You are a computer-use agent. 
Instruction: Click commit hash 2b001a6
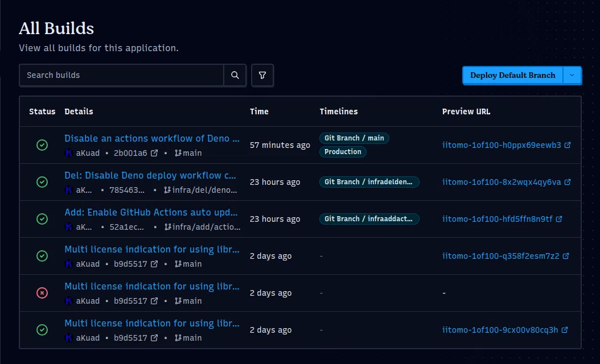point(130,153)
